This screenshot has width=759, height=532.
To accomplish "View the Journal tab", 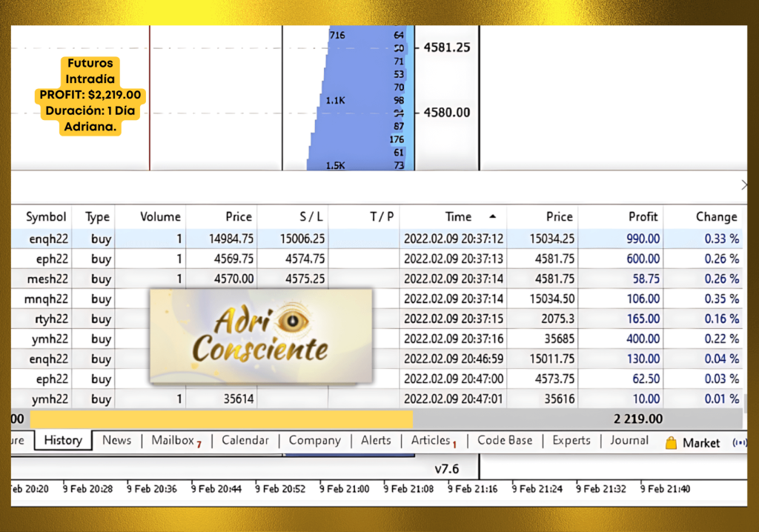I will (x=629, y=440).
